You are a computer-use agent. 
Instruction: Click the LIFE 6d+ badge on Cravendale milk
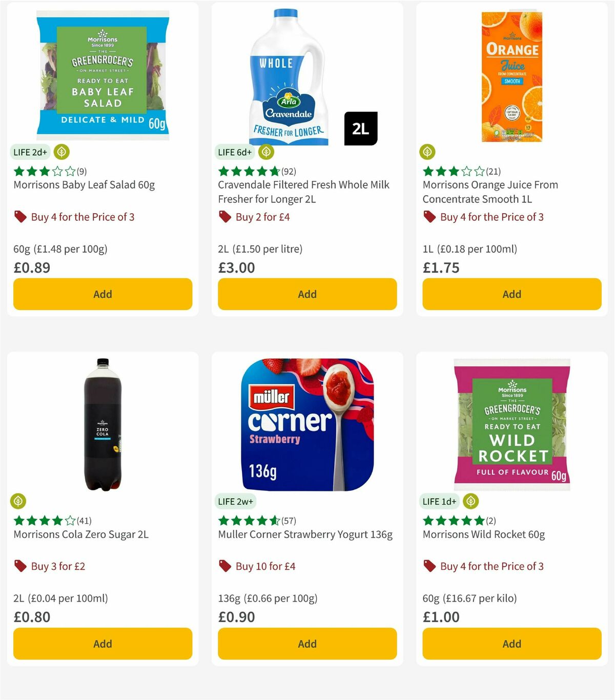[234, 152]
